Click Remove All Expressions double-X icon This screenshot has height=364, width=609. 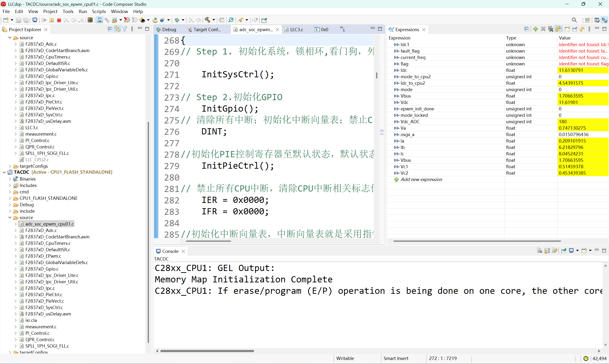tap(550, 29)
